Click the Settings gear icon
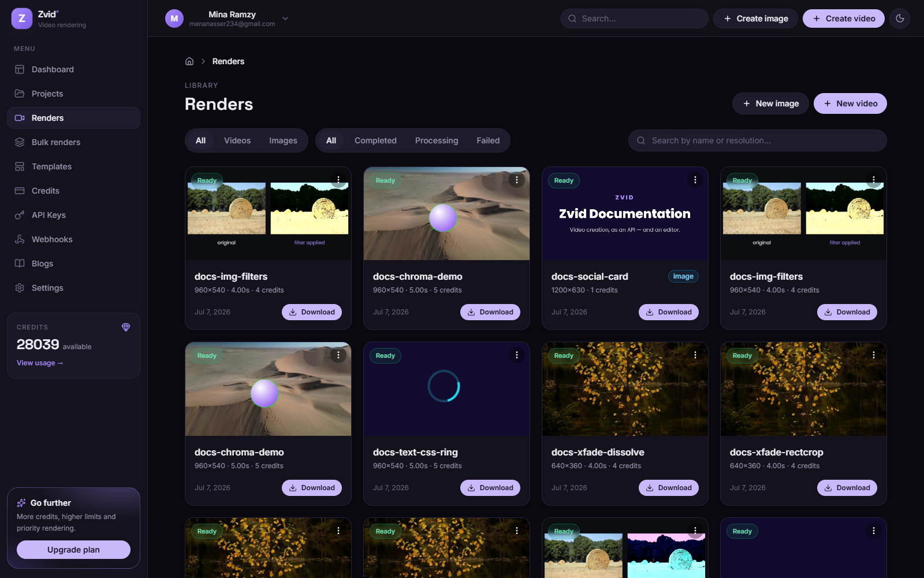 tap(20, 288)
